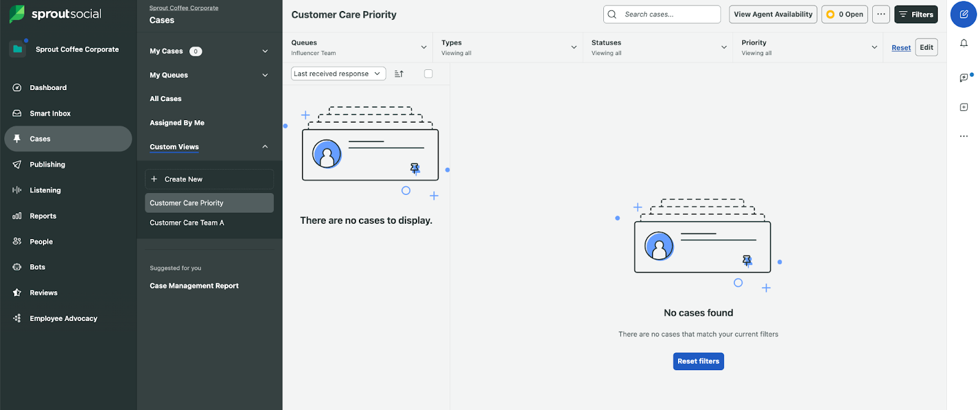Check the select all cases checkbox
Viewport: 980px width, 410px height.
click(x=428, y=74)
